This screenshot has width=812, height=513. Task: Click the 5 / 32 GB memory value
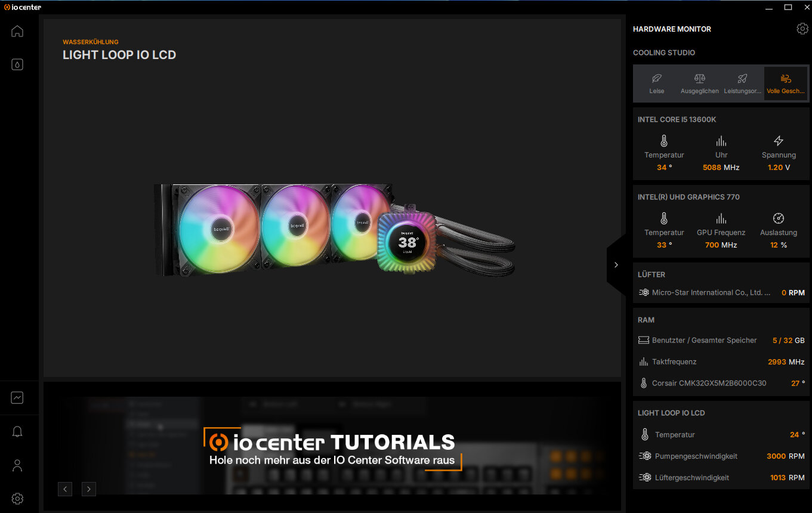[x=789, y=340]
